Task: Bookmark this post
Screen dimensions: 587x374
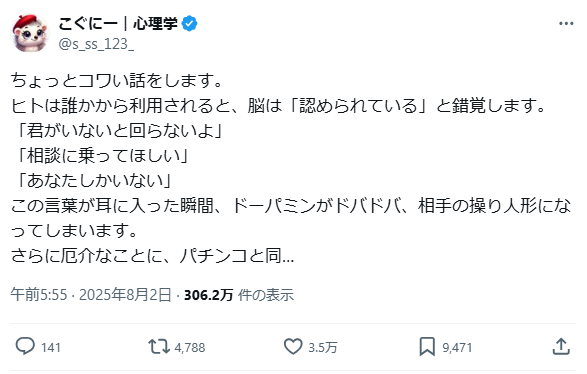Action: coord(427,346)
